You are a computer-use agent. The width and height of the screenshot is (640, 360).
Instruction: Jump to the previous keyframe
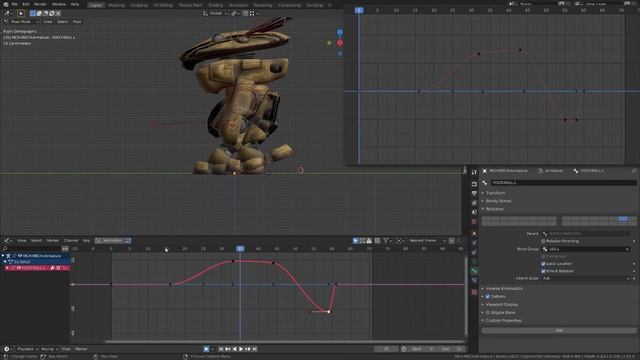(x=228, y=349)
